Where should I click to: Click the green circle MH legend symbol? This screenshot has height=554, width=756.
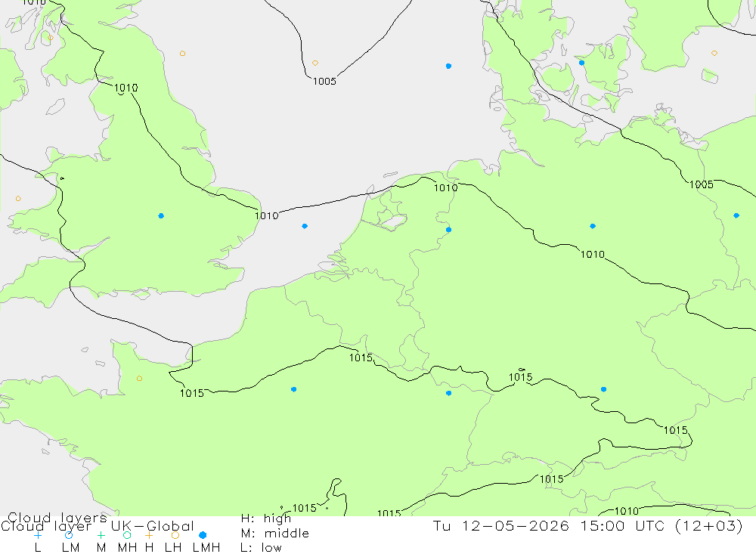[127, 535]
